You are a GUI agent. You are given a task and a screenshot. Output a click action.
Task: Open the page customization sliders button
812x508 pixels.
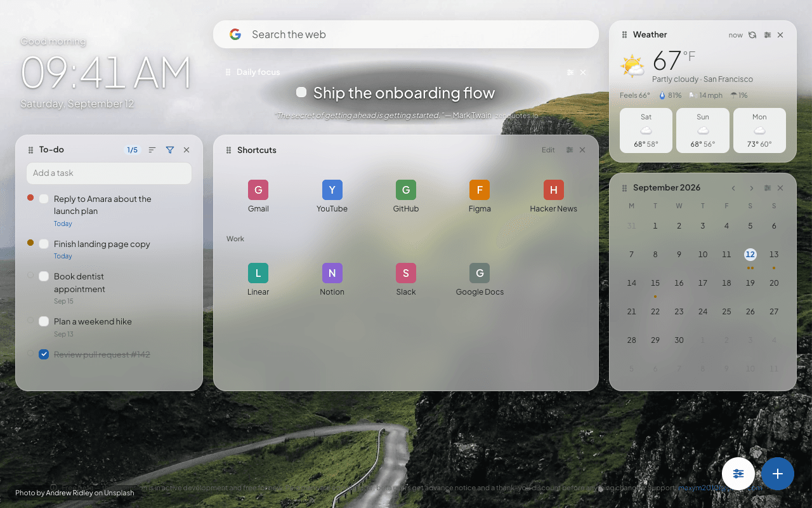pos(738,474)
